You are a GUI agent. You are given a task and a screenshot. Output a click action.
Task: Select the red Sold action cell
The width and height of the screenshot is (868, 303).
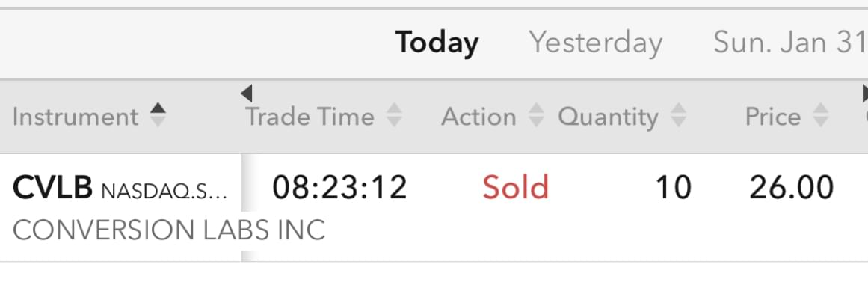pyautogui.click(x=515, y=187)
